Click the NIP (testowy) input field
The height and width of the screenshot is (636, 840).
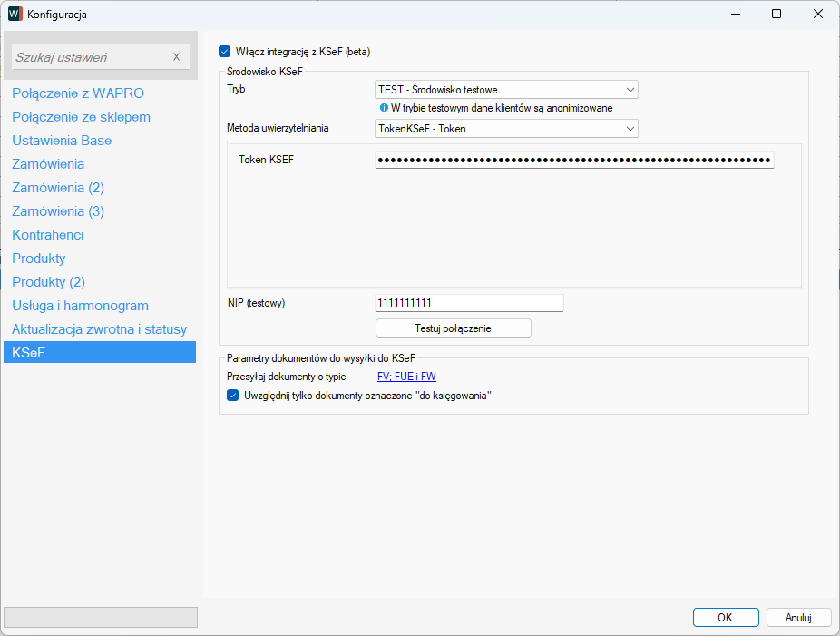pyautogui.click(x=469, y=303)
